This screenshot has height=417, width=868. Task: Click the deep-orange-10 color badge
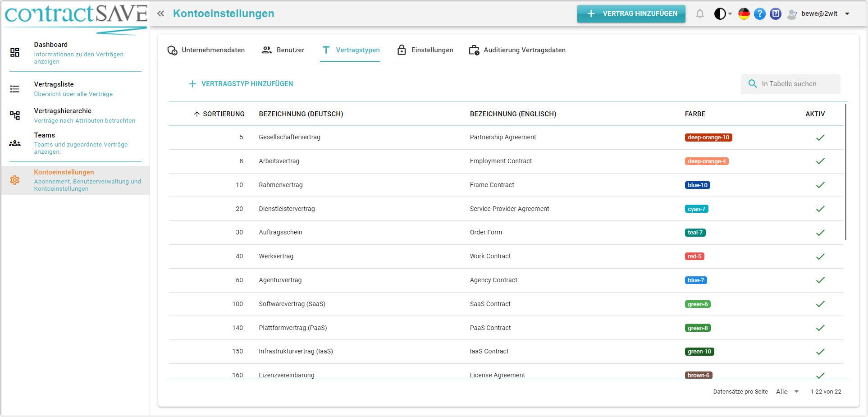pyautogui.click(x=708, y=137)
